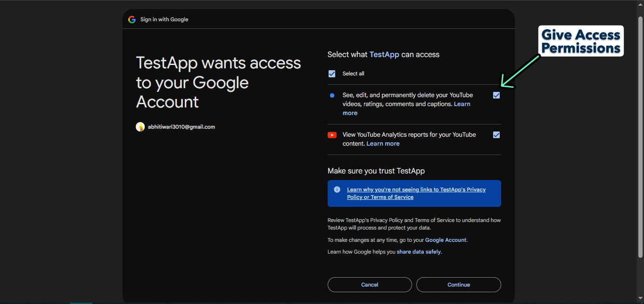
Task: Click the page vertical scrollbar
Action: pyautogui.click(x=640, y=137)
